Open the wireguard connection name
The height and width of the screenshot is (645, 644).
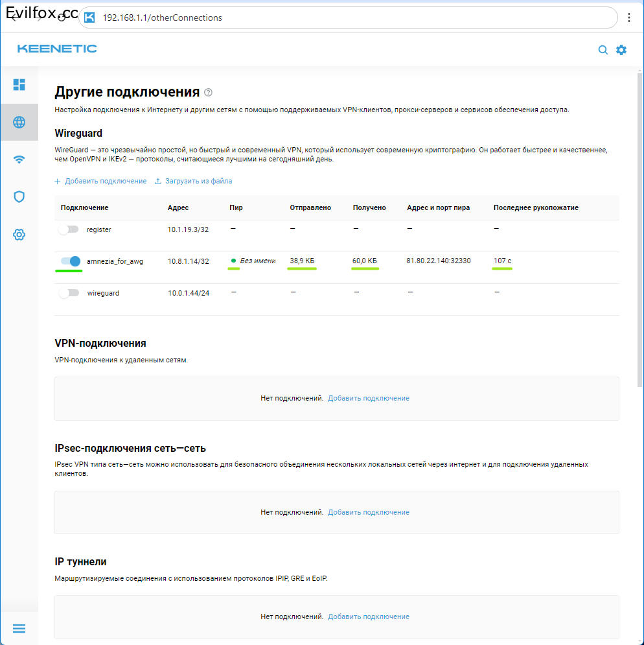click(103, 293)
